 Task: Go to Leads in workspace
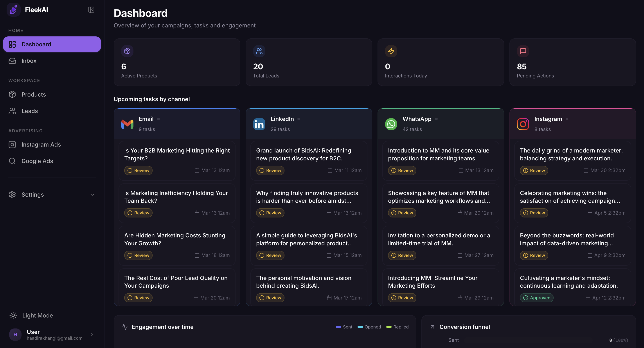tap(52, 111)
